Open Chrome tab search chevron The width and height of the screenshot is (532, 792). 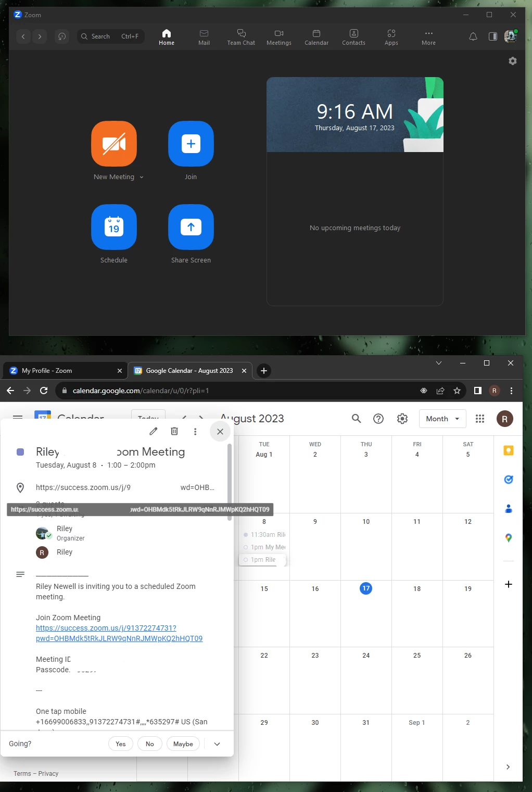[x=438, y=363]
